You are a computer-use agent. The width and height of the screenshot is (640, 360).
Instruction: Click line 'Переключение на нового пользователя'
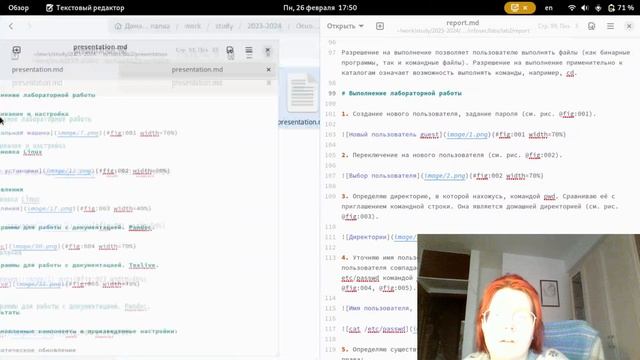pos(451,155)
